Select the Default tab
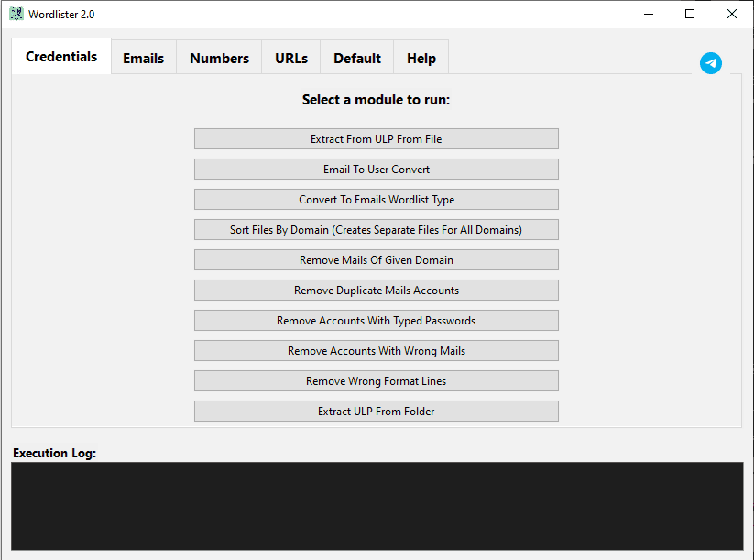The height and width of the screenshot is (560, 754). click(x=356, y=57)
